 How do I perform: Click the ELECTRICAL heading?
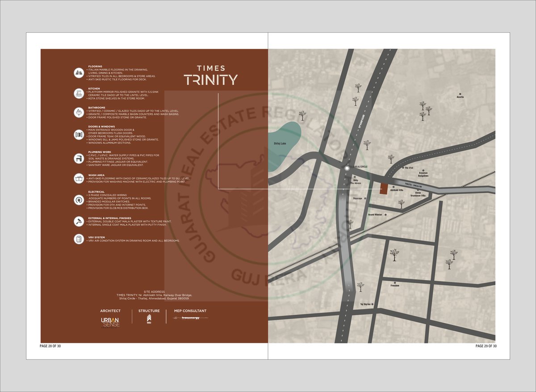pos(96,192)
